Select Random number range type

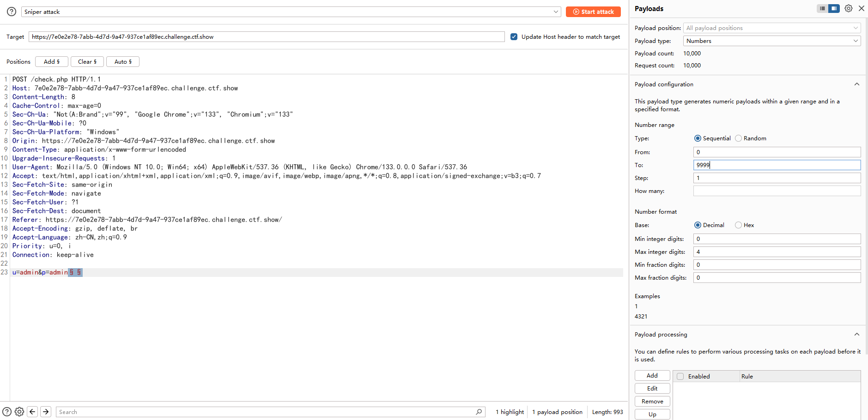738,138
